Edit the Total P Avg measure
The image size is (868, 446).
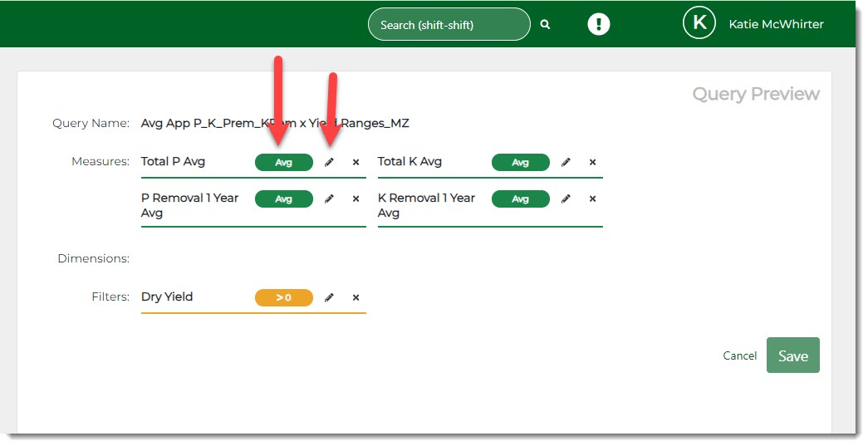click(x=329, y=163)
